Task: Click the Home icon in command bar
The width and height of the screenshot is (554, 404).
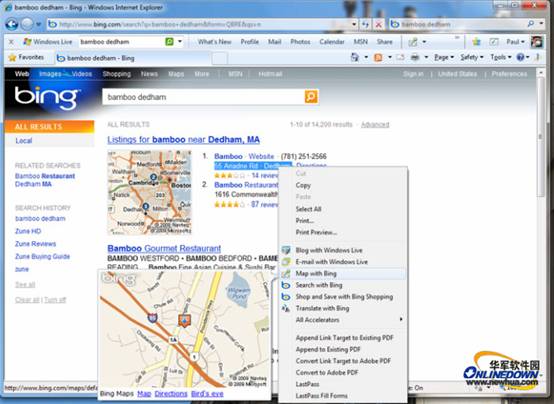Action: click(355, 57)
